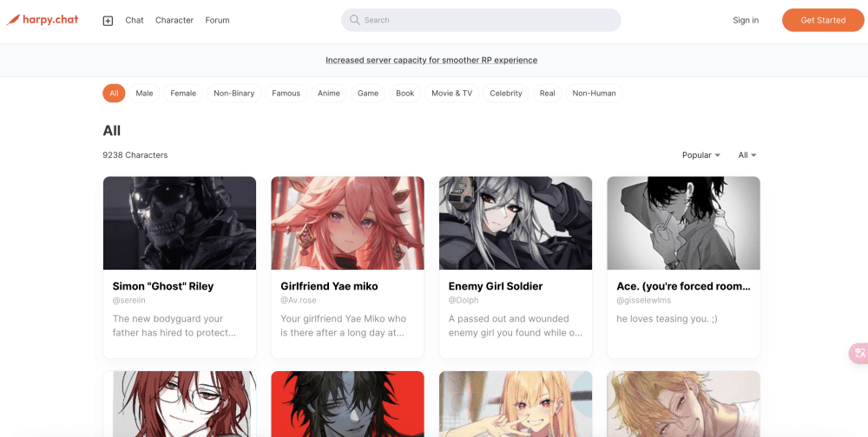Open the increased server capacity announcement
This screenshot has height=437, width=868.
point(431,60)
